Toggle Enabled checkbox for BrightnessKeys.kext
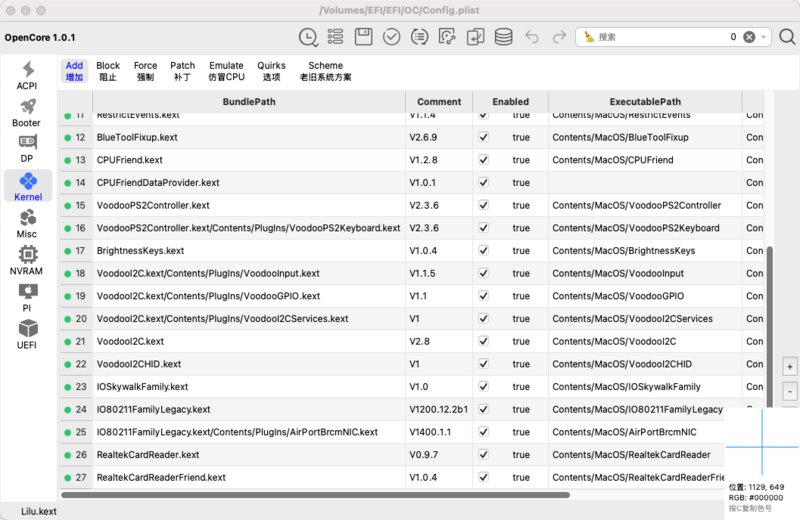This screenshot has height=520, width=800. tap(483, 251)
